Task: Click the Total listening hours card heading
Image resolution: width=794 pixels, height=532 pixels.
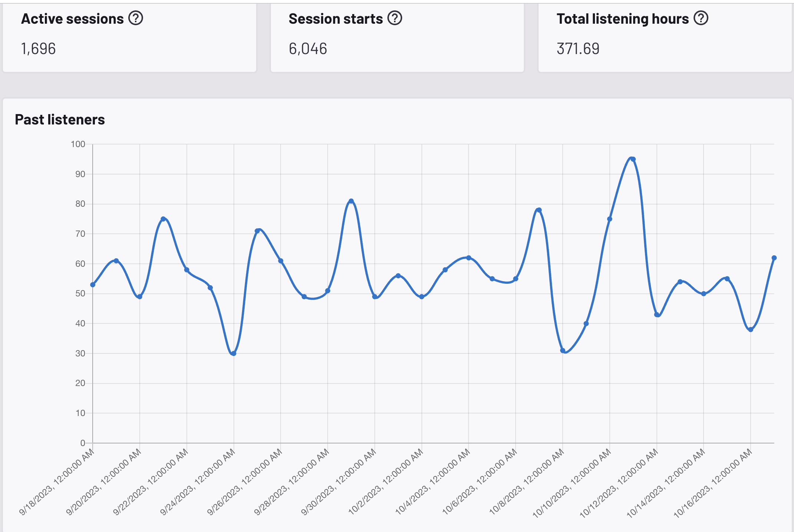Action: [x=622, y=19]
